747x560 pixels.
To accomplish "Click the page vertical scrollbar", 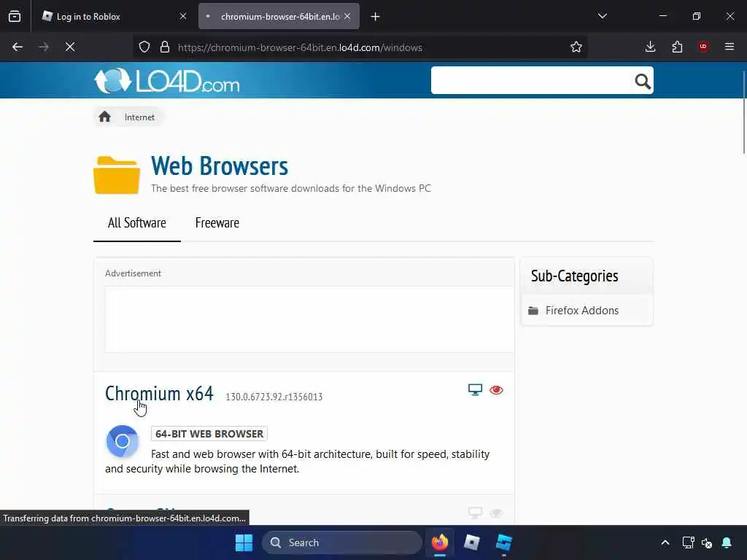I will point(743,112).
